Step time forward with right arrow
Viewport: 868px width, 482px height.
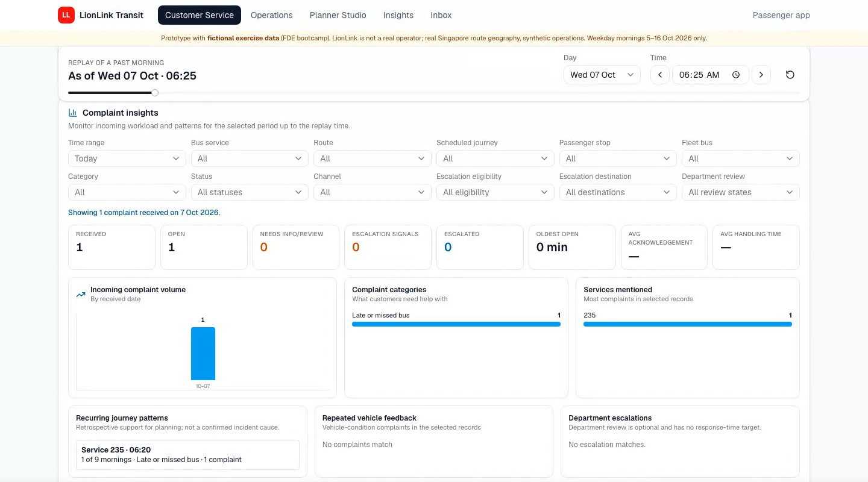(761, 75)
